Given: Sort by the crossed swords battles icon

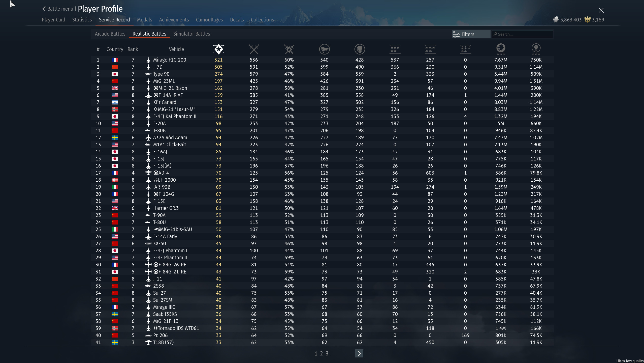Looking at the screenshot, I should coord(254,49).
